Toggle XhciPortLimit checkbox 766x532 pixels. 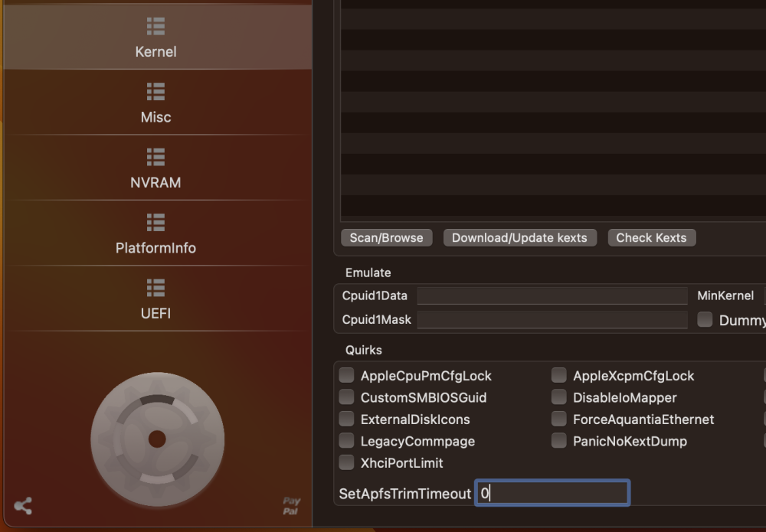(x=346, y=462)
